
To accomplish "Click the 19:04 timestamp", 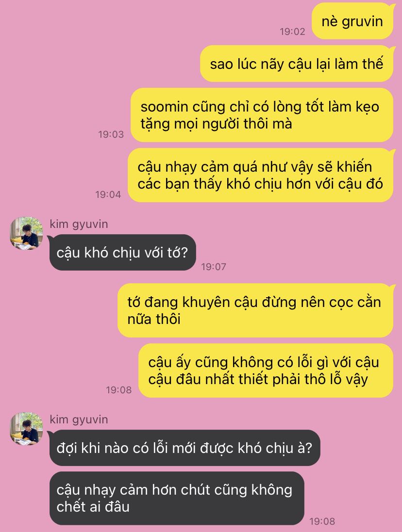I will click(108, 194).
